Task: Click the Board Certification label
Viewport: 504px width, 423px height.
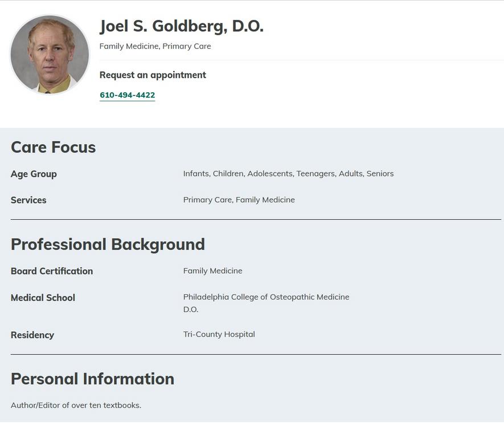Action: point(52,271)
